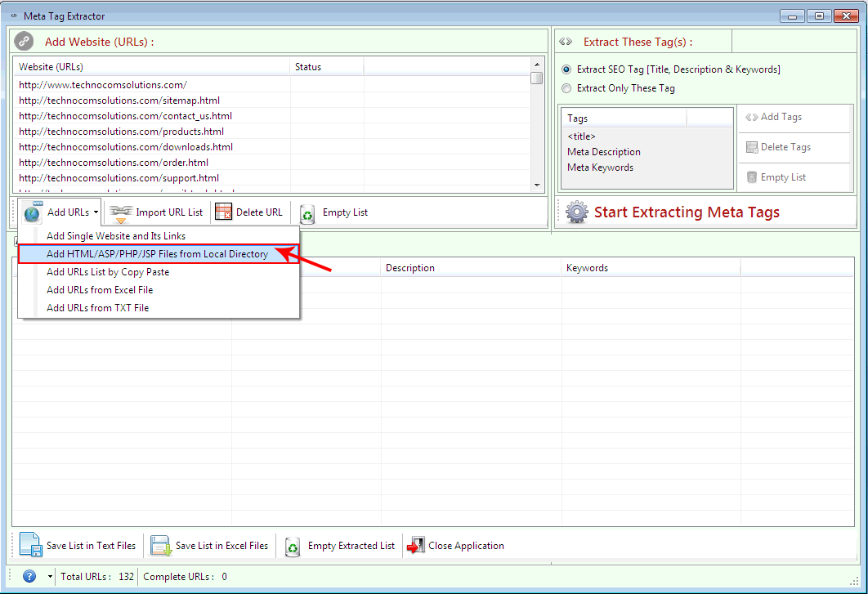
Task: Choose Add Single Website and Its Links
Action: click(159, 236)
